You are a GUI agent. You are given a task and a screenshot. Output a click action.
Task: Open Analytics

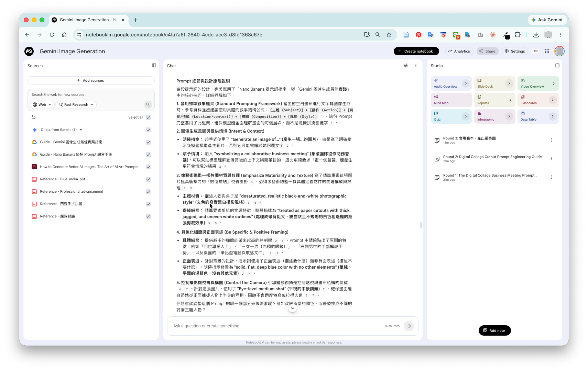459,51
